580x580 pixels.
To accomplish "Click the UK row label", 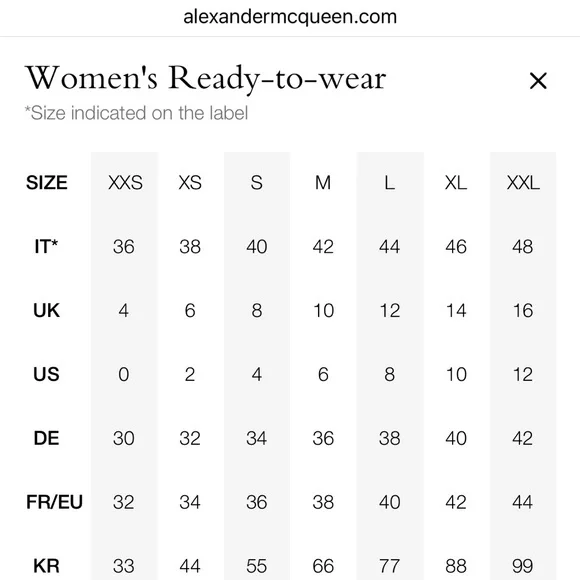I will click(x=46, y=310).
